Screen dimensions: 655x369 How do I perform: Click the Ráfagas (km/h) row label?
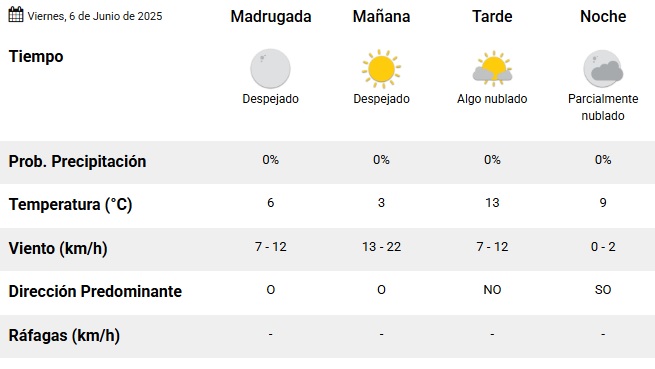click(x=64, y=336)
